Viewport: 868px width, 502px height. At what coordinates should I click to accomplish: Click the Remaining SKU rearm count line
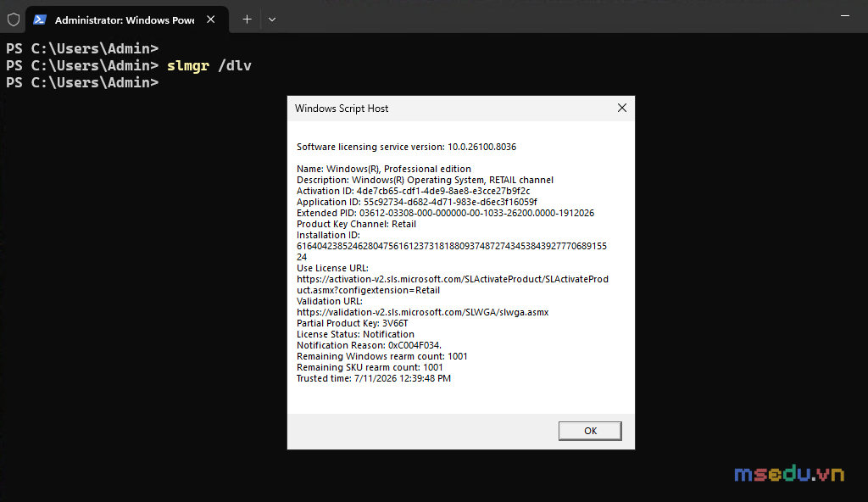pos(370,367)
